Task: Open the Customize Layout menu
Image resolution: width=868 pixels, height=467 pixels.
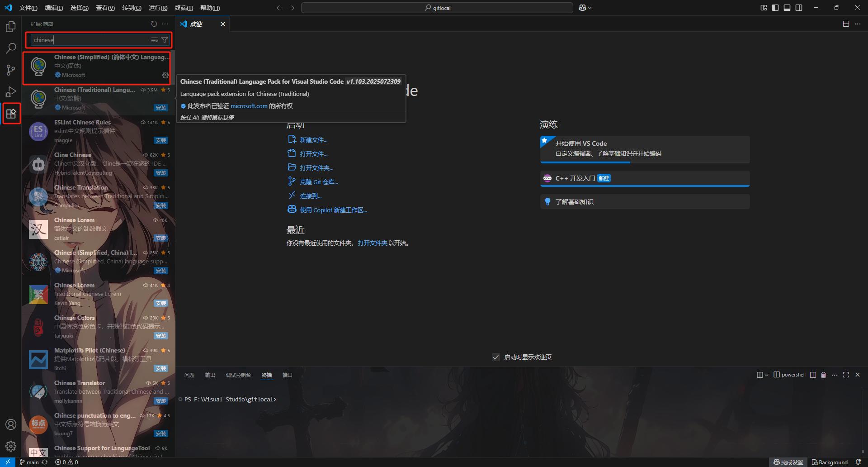Action: coord(764,8)
